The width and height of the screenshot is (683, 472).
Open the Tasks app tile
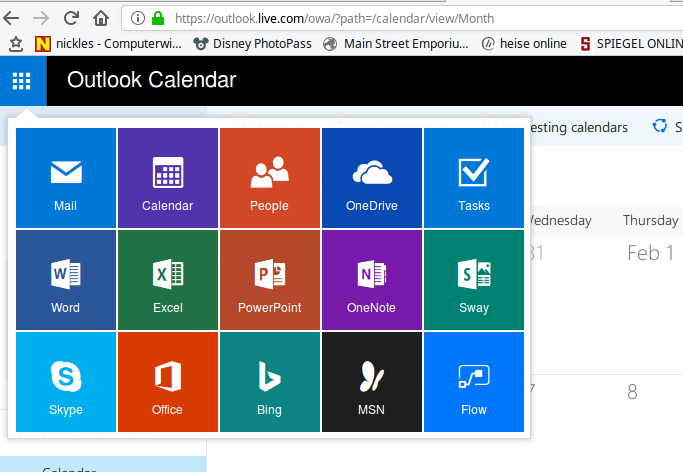[473, 178]
